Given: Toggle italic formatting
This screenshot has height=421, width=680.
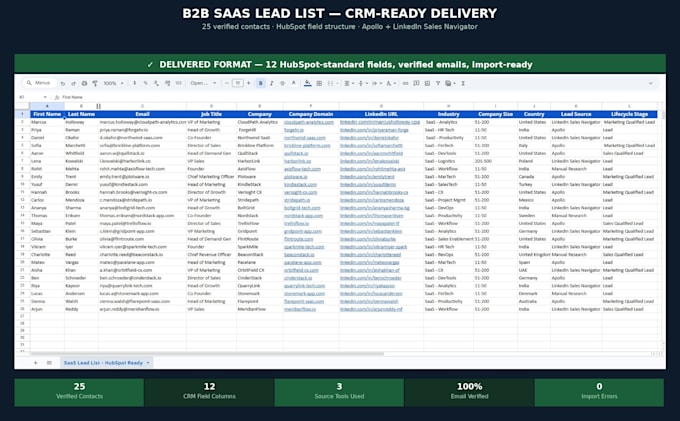Looking at the screenshot, I should (271, 83).
